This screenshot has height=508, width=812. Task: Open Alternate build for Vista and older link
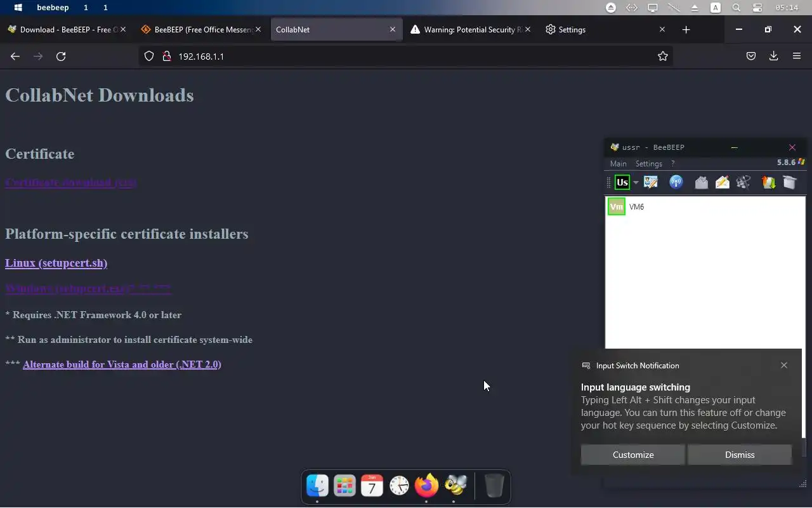[x=122, y=364]
